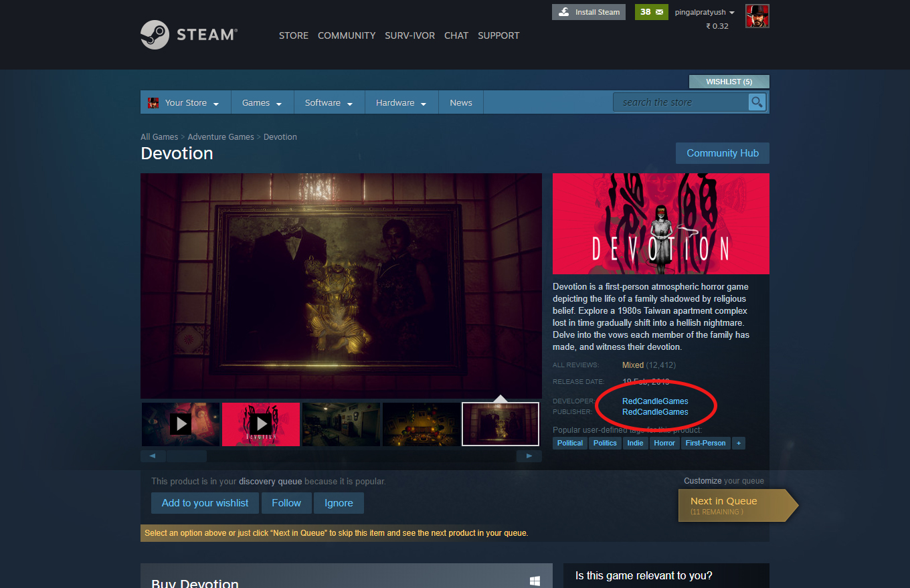Image resolution: width=910 pixels, height=588 pixels.
Task: Open CHAT in top navigation
Action: [x=456, y=35]
